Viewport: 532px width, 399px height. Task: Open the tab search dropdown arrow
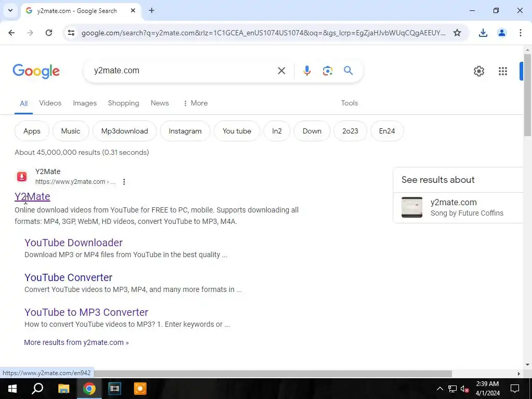tap(10, 10)
